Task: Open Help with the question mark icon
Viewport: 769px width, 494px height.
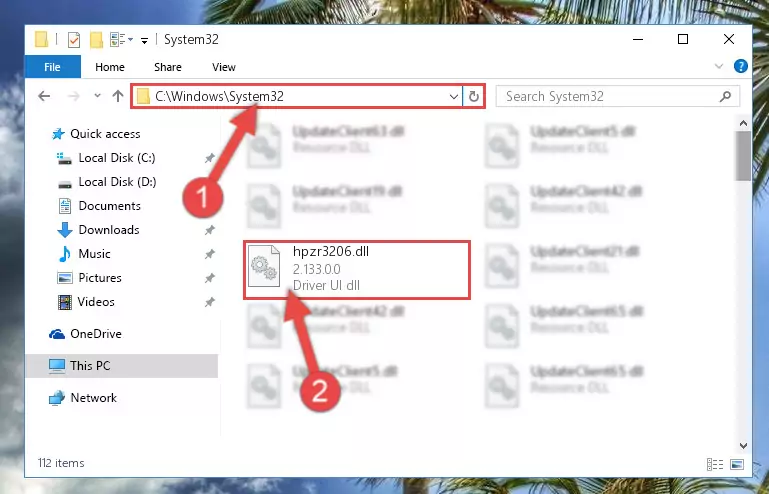Action: tap(741, 66)
